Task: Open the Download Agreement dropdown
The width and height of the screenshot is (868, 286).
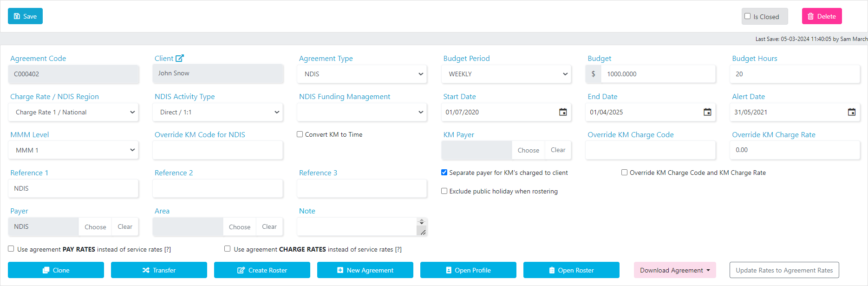Action: pyautogui.click(x=675, y=270)
